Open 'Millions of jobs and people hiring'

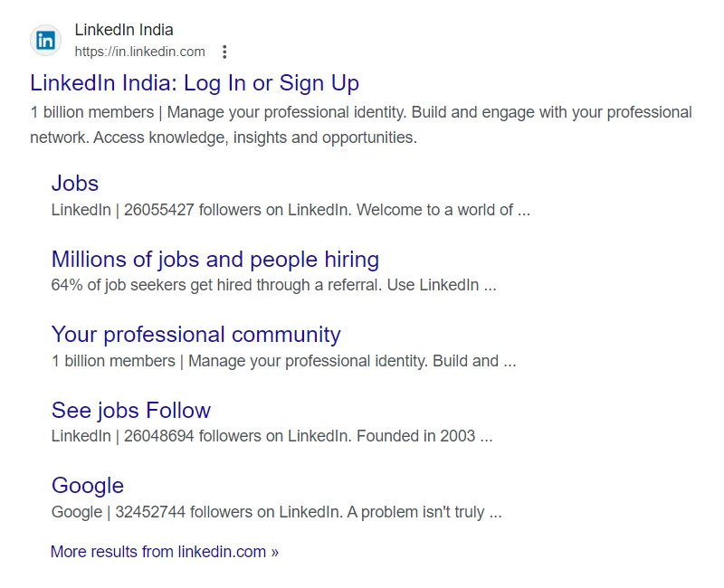(214, 260)
